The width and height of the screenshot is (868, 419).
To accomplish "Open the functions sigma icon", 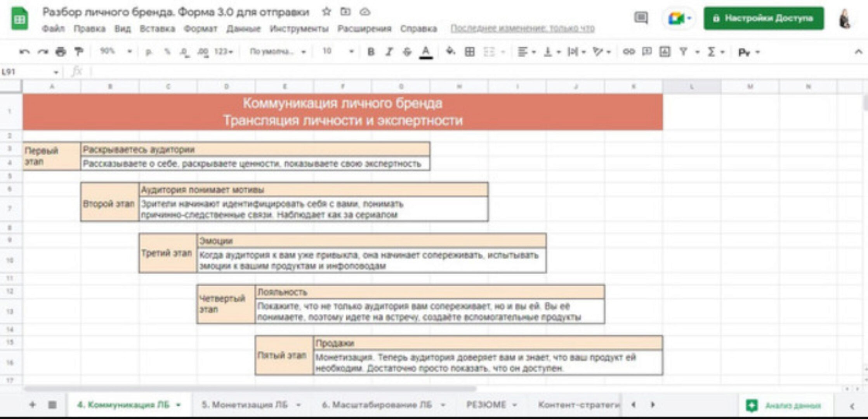I will click(x=711, y=52).
